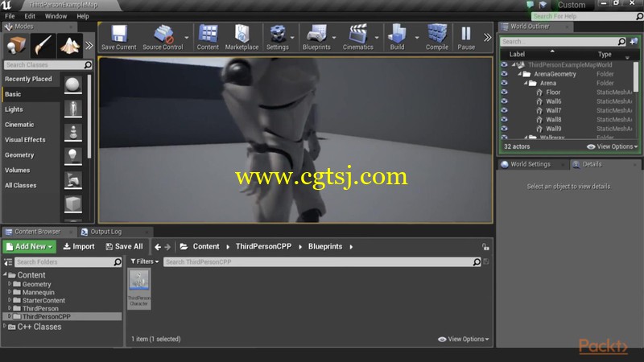This screenshot has width=644, height=362.
Task: Click the Add New button
Action: point(30,246)
